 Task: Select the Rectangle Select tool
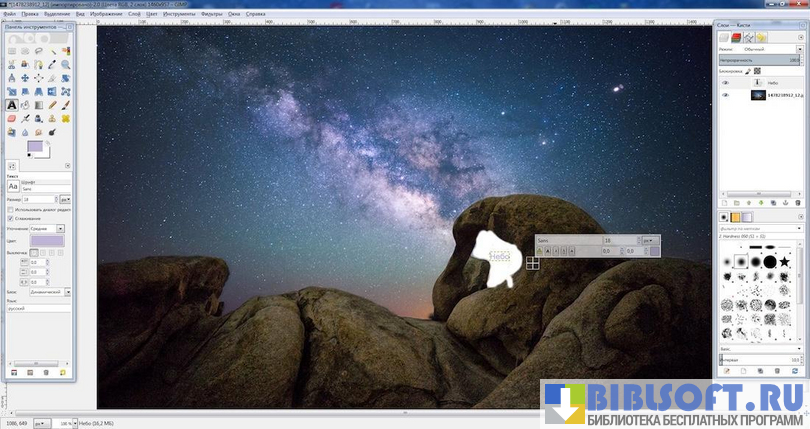pos(12,52)
